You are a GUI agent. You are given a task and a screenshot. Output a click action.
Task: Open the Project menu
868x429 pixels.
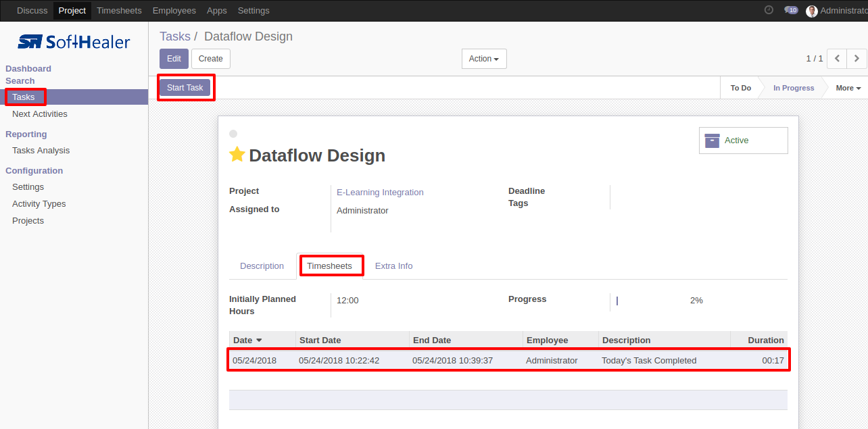point(72,10)
